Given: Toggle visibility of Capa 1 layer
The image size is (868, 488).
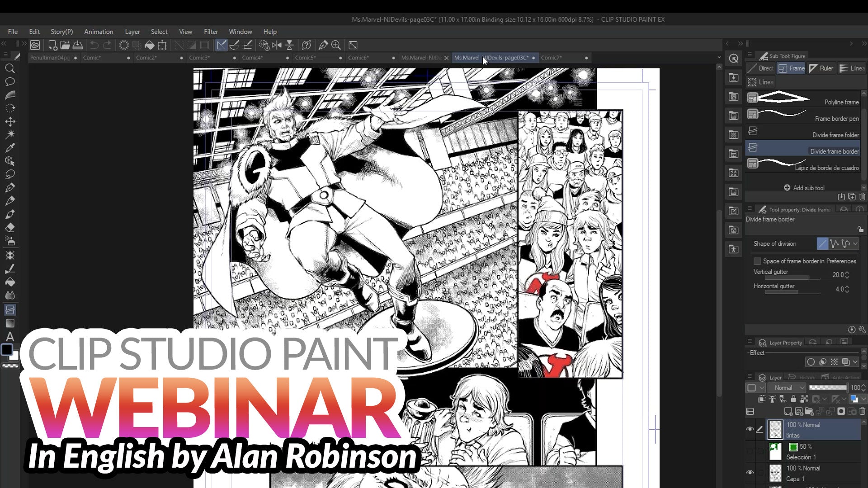Looking at the screenshot, I should 750,473.
